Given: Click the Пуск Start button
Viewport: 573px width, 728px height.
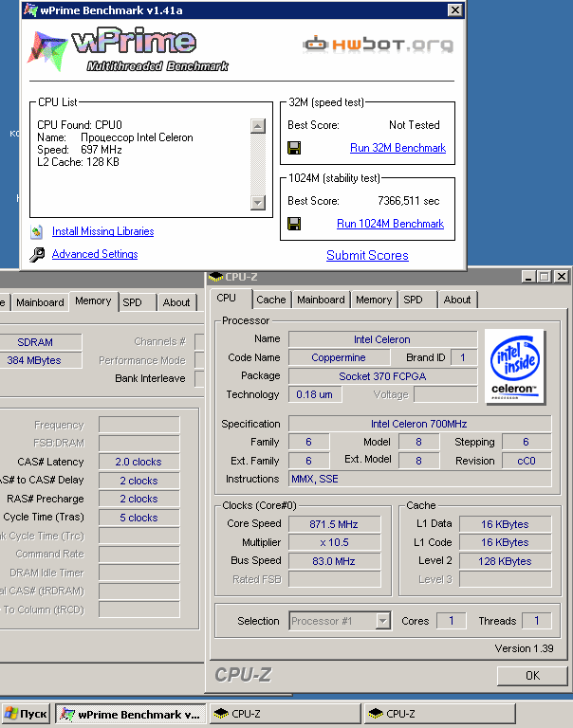Looking at the screenshot, I should (26, 714).
